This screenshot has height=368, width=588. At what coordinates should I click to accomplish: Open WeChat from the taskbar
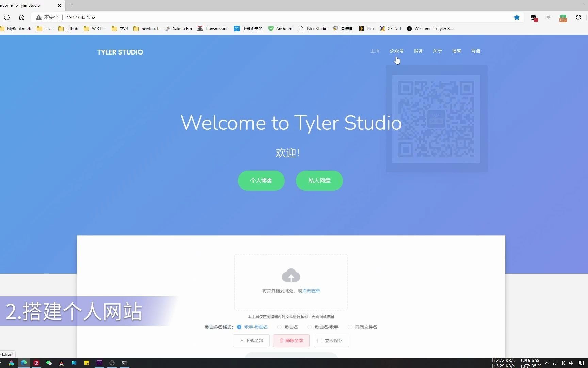(x=49, y=363)
